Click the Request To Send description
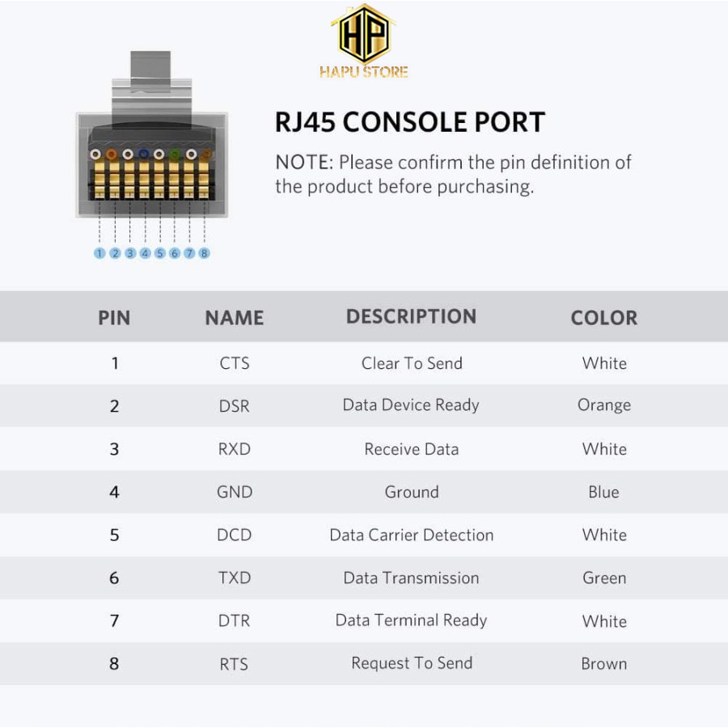 (x=411, y=663)
